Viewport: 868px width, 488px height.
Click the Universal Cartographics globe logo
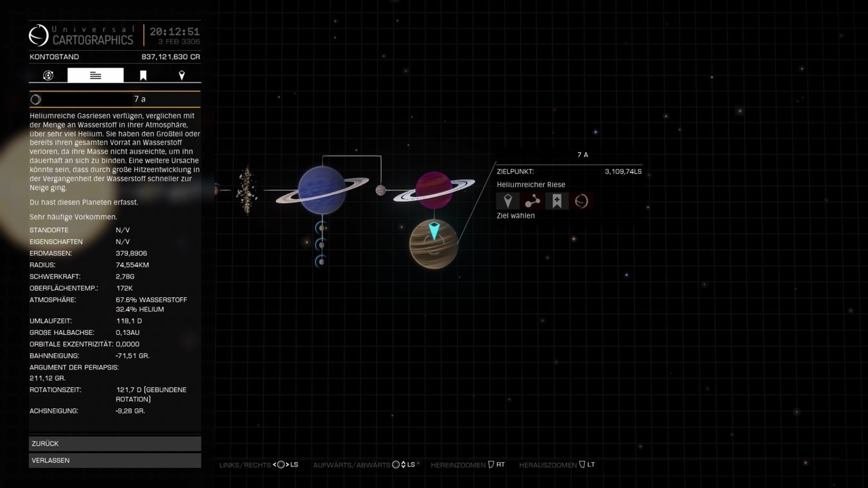[39, 35]
